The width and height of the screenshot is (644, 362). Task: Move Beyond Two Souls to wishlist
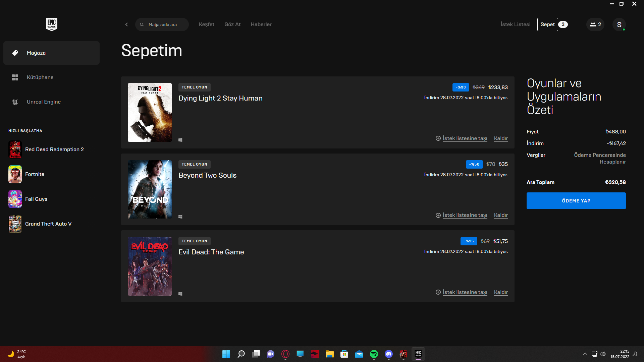coord(465,215)
